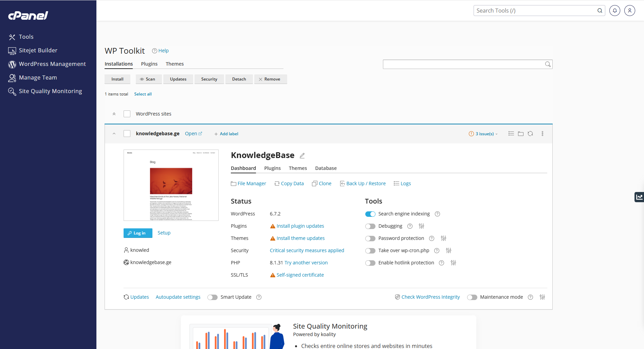Toggle Take over wp-cron.php
The width and height of the screenshot is (644, 349).
(x=370, y=250)
